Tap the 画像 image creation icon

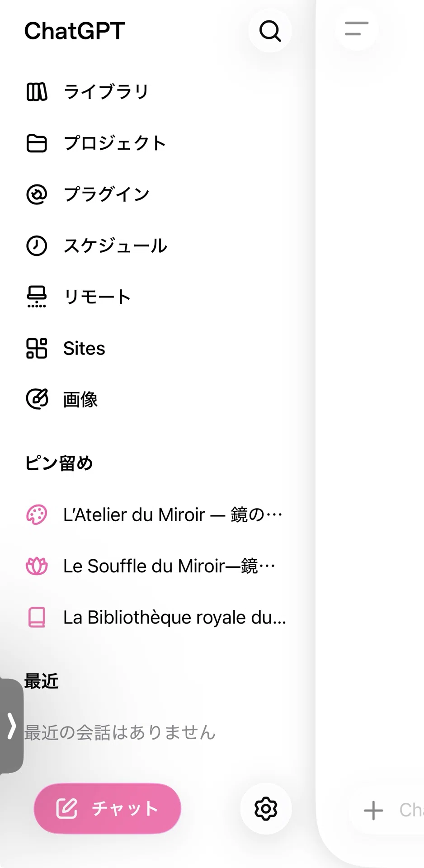click(37, 399)
